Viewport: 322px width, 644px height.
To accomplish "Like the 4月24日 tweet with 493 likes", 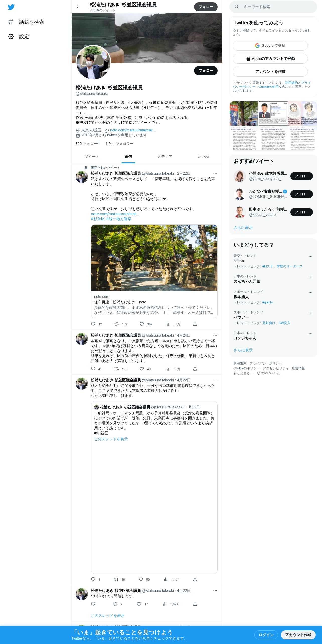I will point(142,369).
